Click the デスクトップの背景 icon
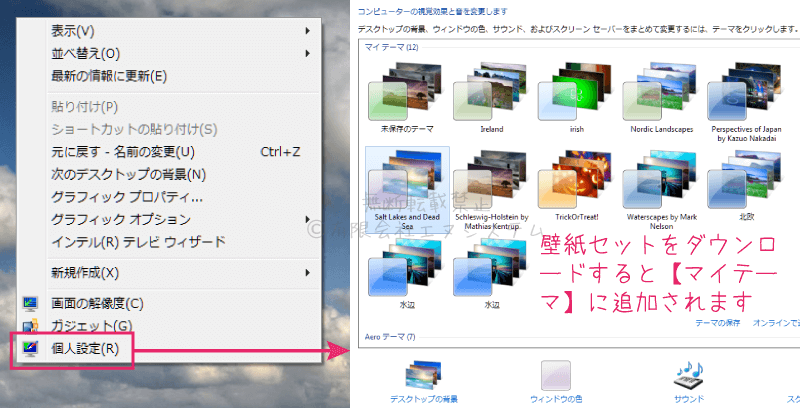Image resolution: width=800 pixels, height=408 pixels. (424, 375)
